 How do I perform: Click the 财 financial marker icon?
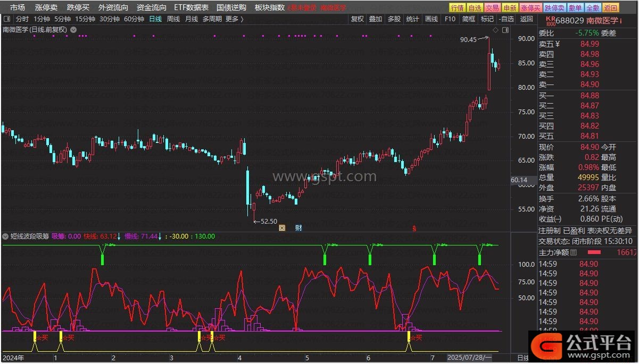click(298, 228)
